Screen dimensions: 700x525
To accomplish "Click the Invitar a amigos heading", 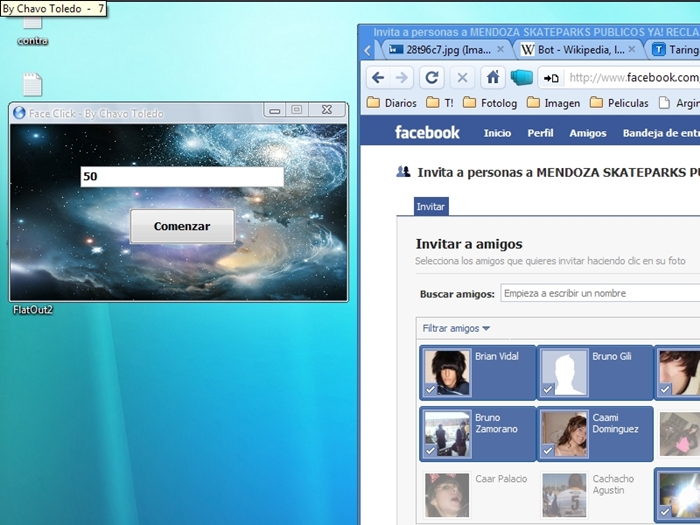I will (469, 244).
